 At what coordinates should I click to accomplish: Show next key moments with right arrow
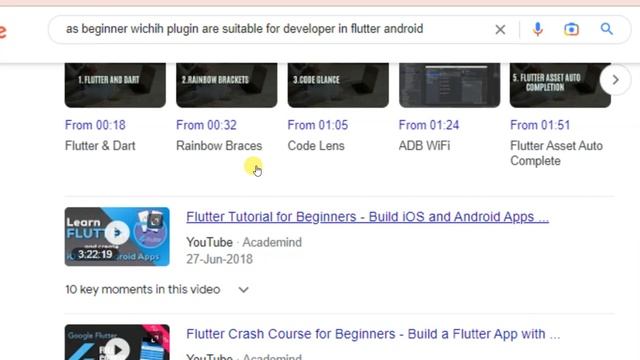coord(615,80)
